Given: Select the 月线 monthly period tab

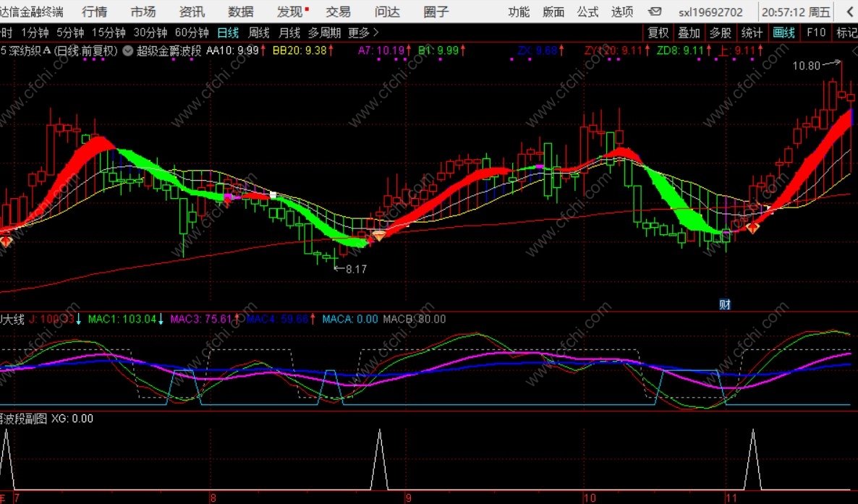Looking at the screenshot, I should pos(289,33).
